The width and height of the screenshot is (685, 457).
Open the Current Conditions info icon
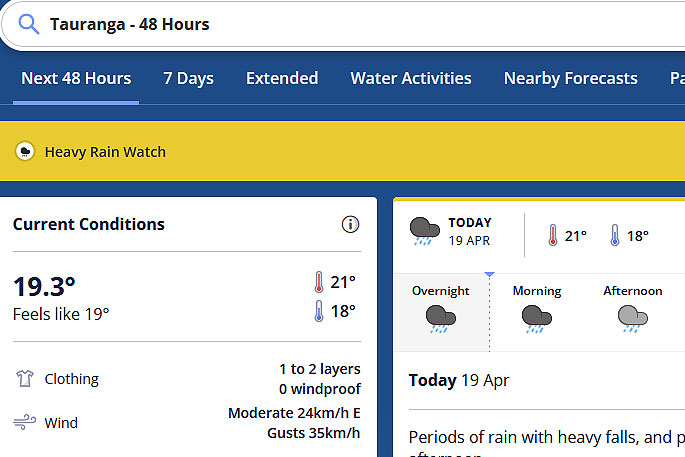pyautogui.click(x=350, y=225)
